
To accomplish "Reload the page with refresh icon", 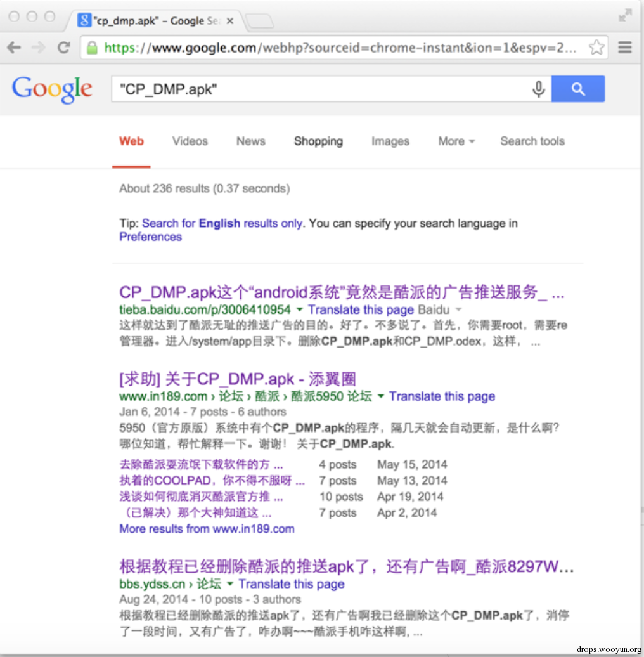I will click(x=63, y=48).
